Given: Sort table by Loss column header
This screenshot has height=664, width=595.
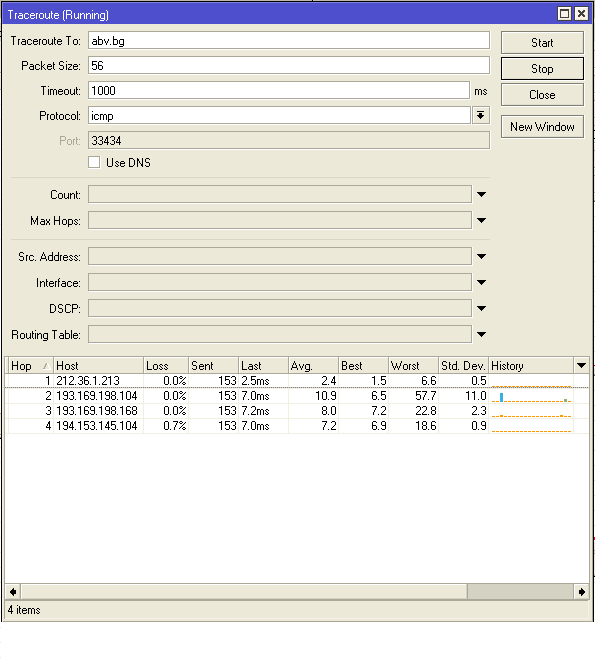Looking at the screenshot, I should pos(166,365).
